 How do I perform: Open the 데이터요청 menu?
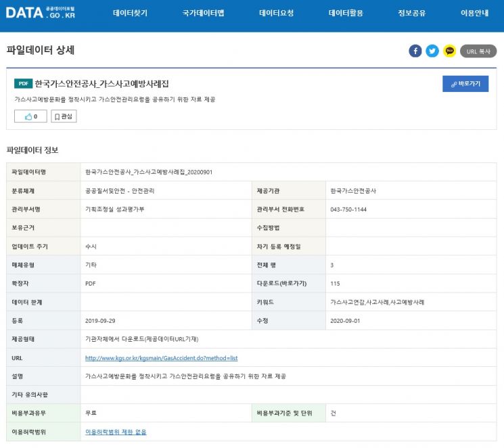[277, 13]
